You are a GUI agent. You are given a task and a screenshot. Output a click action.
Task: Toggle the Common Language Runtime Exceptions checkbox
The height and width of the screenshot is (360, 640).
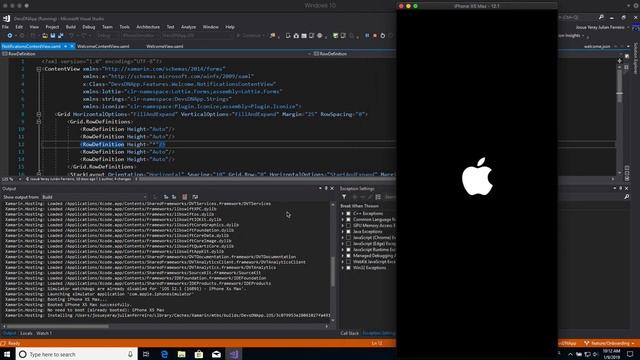pyautogui.click(x=348, y=220)
